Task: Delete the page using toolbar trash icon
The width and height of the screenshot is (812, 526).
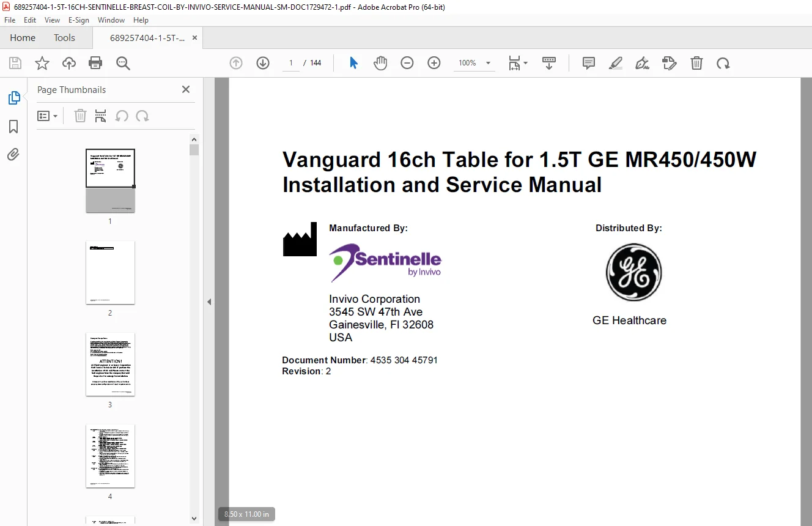Action: [696, 63]
